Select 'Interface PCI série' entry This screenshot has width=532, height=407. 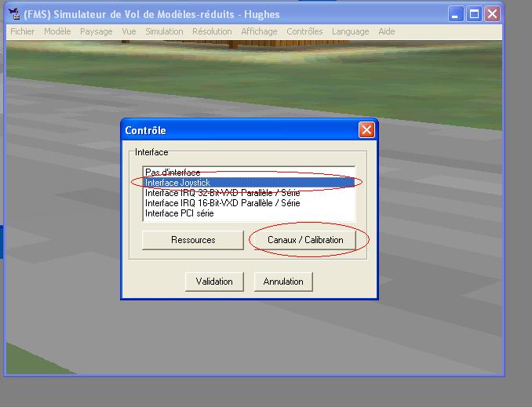click(x=249, y=213)
